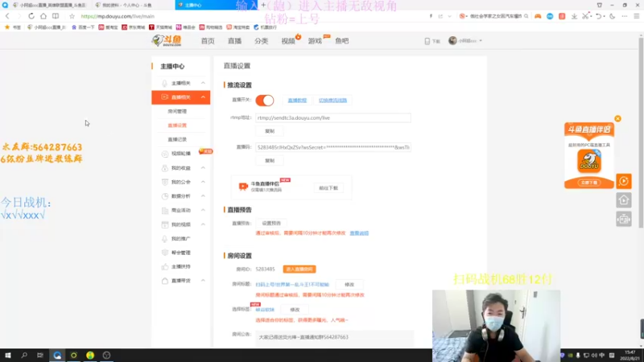The height and width of the screenshot is (362, 644).
Task: Open 主播扶持 in sidebar
Action: (180, 266)
